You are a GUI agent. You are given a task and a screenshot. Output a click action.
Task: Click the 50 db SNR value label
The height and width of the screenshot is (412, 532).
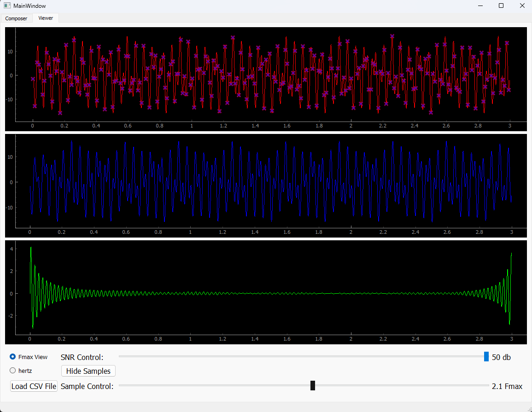pyautogui.click(x=501, y=357)
